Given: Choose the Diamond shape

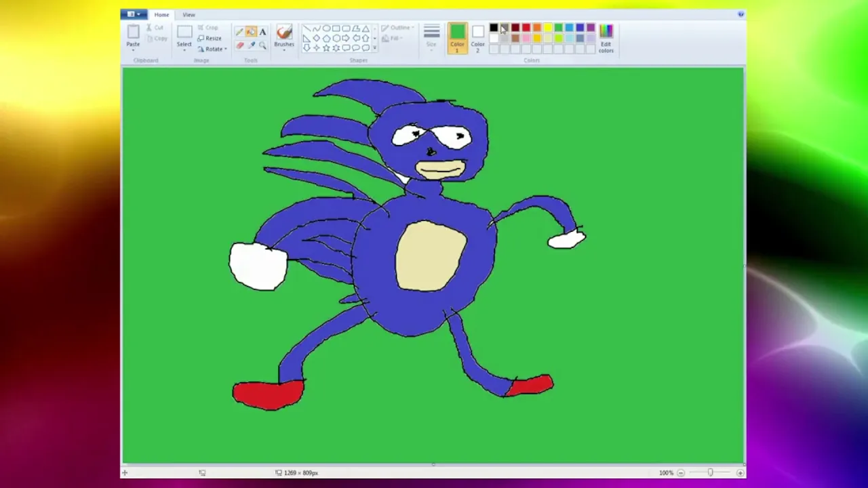Looking at the screenshot, I should tap(317, 38).
